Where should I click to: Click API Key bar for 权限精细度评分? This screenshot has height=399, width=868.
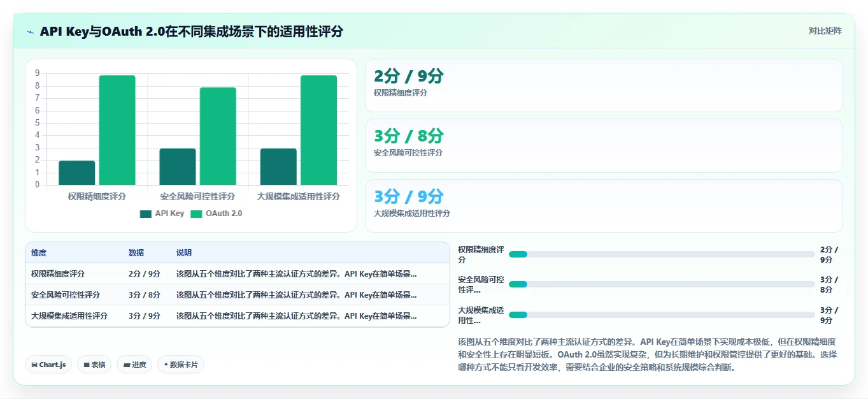point(77,173)
